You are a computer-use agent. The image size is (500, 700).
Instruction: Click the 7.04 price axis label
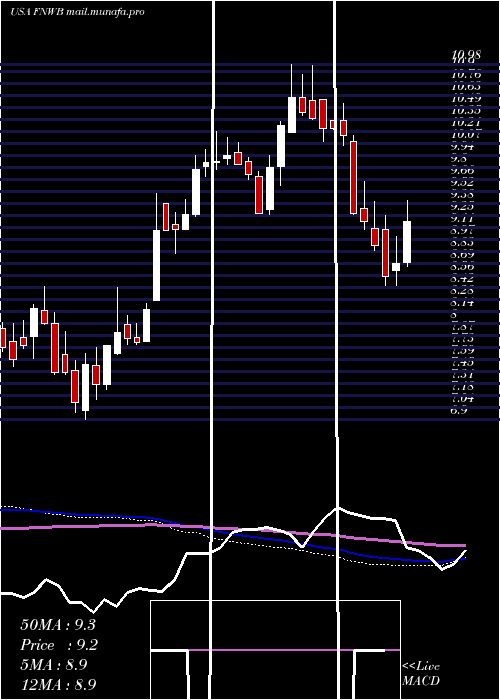462,399
